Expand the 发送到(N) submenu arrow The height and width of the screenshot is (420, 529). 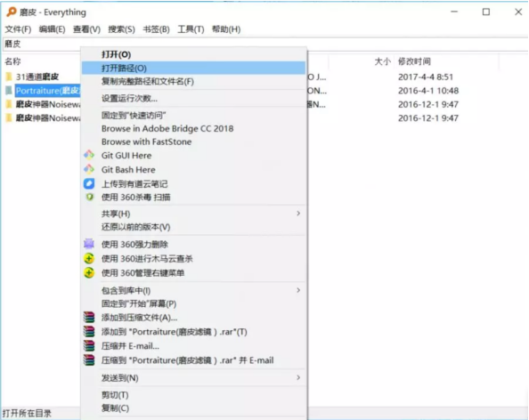pos(298,377)
